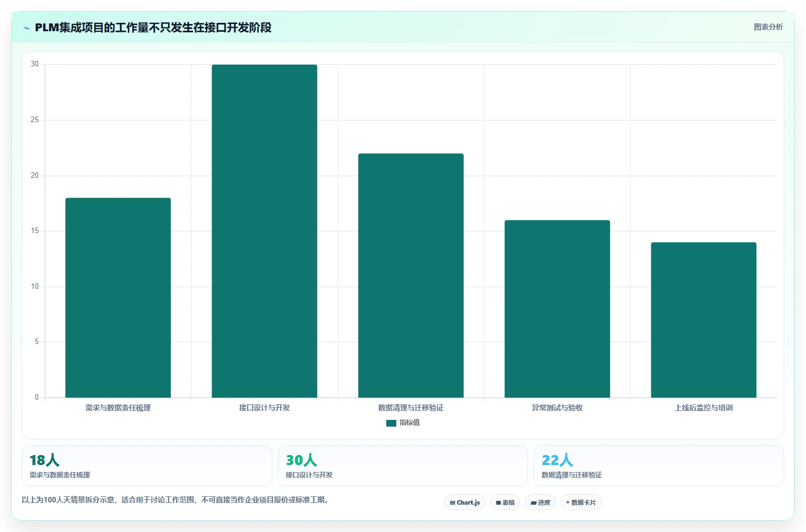Select the 进度 tag chip
Screen dimensions: 806x532
coord(540,502)
